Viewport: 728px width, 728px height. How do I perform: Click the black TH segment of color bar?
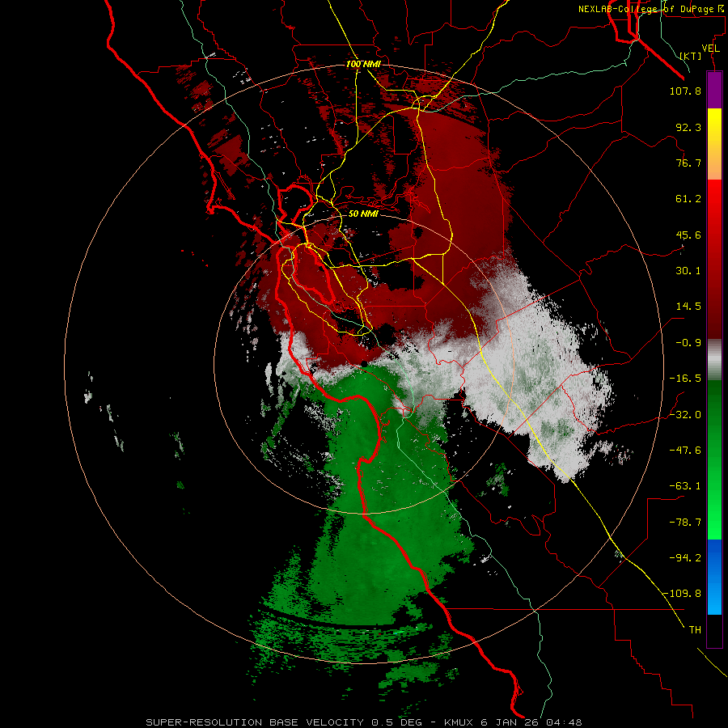714,630
